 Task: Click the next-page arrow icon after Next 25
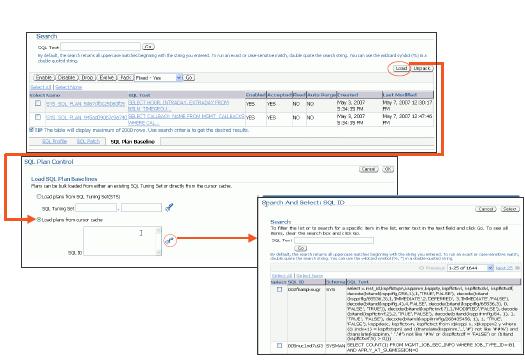[517, 268]
